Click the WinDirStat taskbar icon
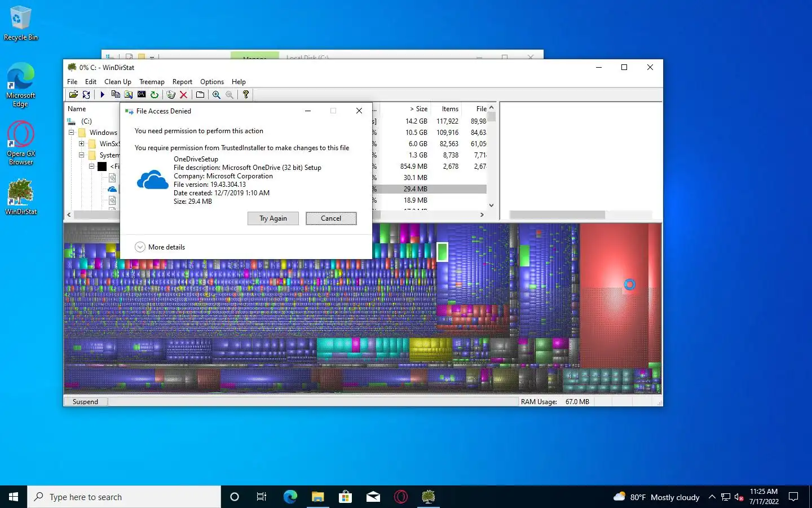The width and height of the screenshot is (812, 508). coord(429,497)
